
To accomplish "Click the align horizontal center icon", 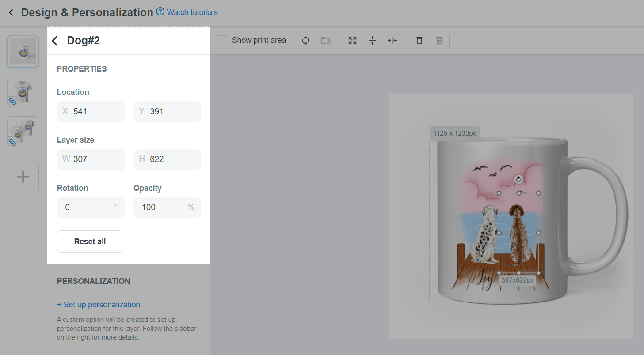I will click(392, 41).
